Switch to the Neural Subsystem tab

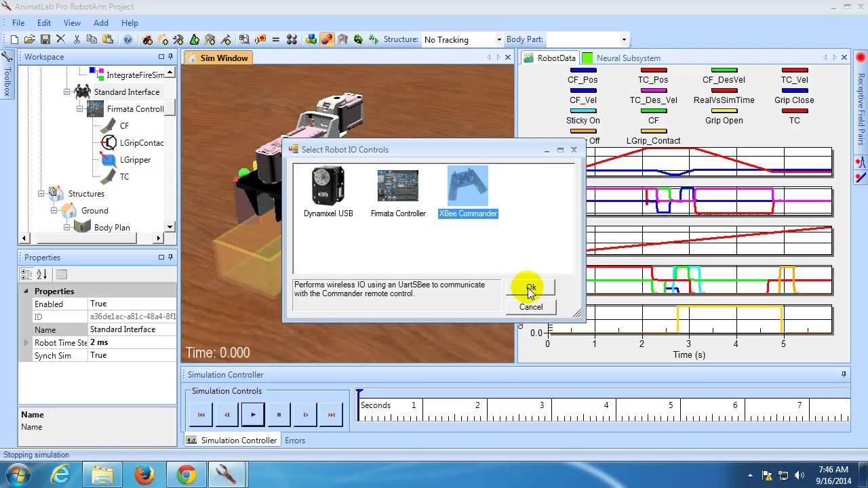tap(622, 58)
